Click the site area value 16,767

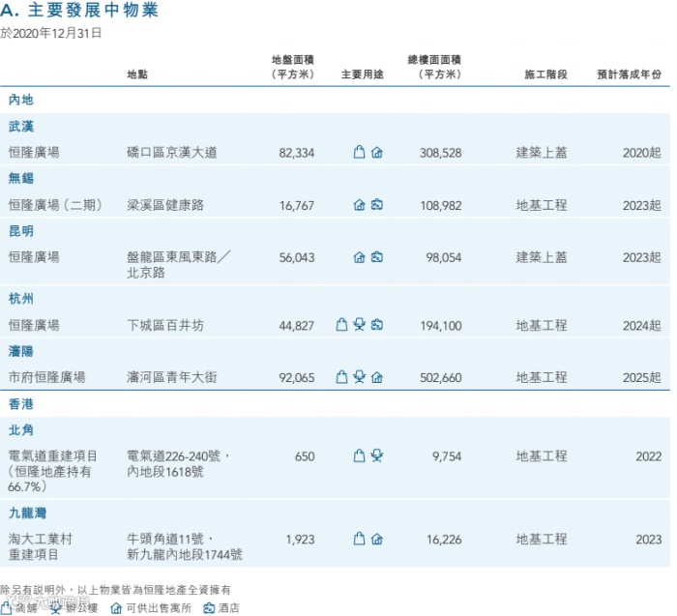297,205
